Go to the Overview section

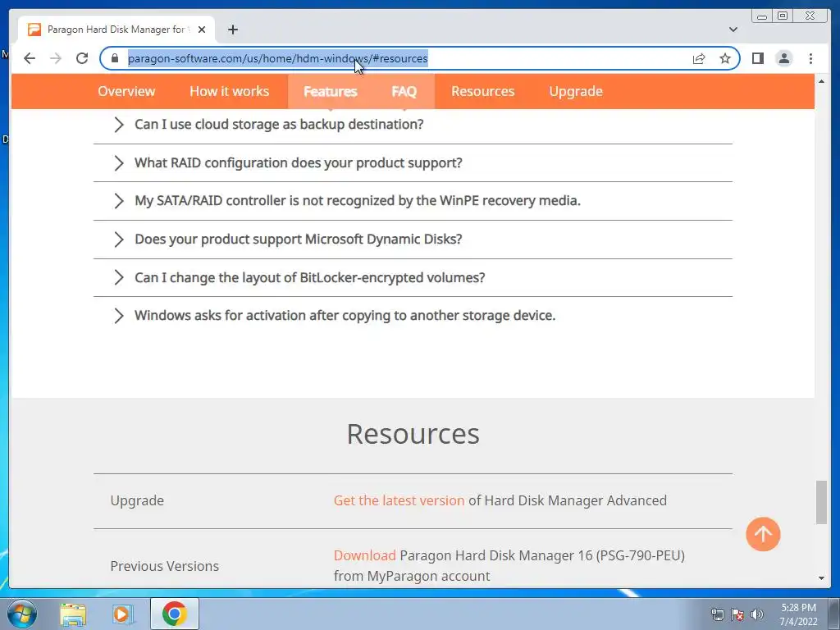[x=126, y=91]
